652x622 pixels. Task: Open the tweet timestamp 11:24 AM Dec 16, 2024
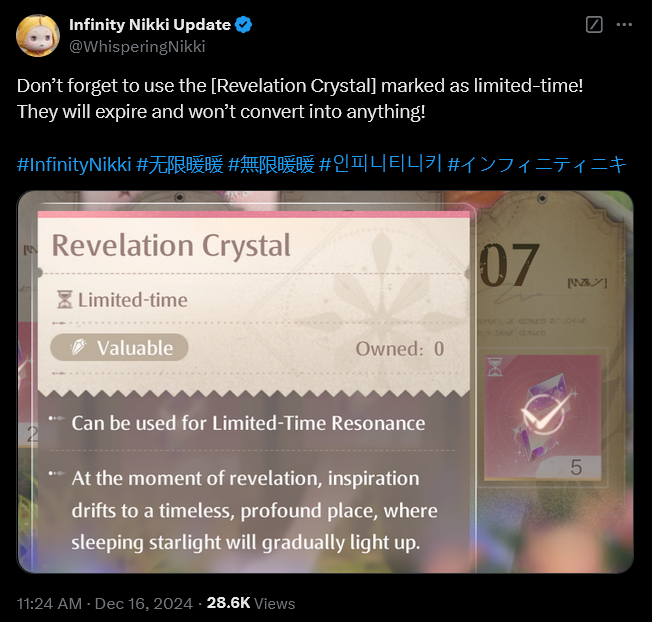pos(105,603)
